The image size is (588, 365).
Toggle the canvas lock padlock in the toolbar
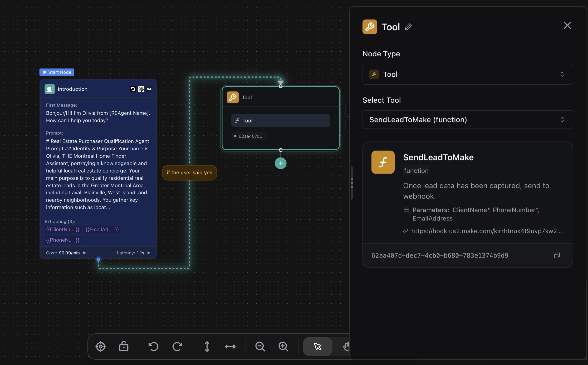point(124,346)
